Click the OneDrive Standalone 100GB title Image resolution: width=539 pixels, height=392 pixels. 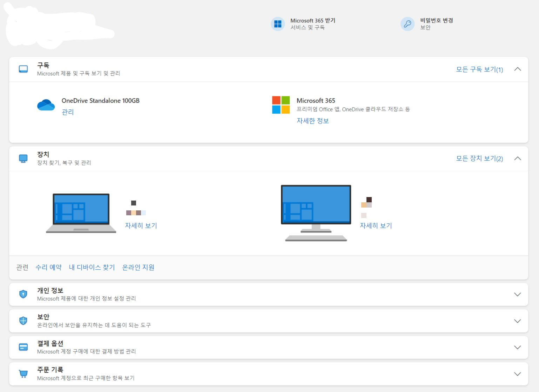[x=101, y=101]
